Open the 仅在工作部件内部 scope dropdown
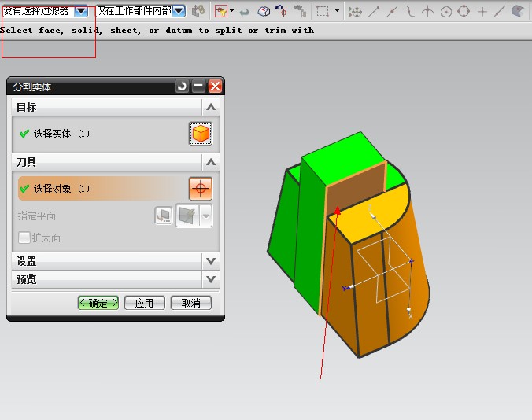Screen dimensions: 532x420 [x=179, y=12]
